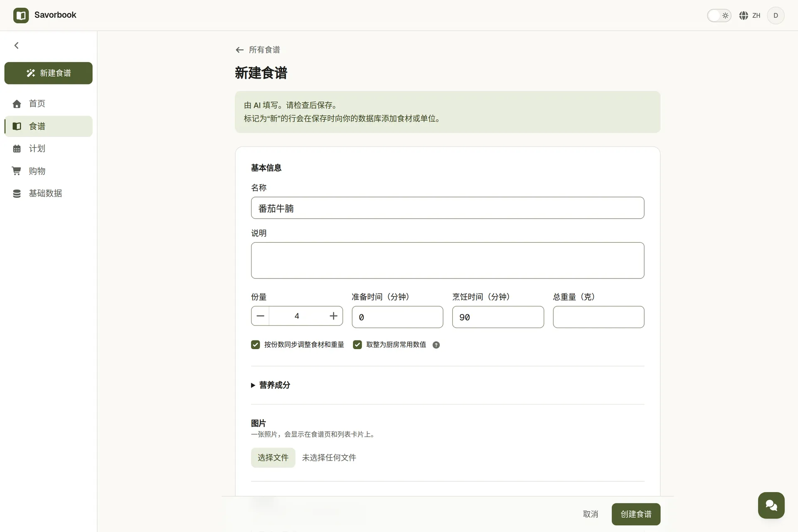Click the 烹饪时间 field showing 90
Image resolution: width=798 pixels, height=532 pixels.
[x=498, y=317]
